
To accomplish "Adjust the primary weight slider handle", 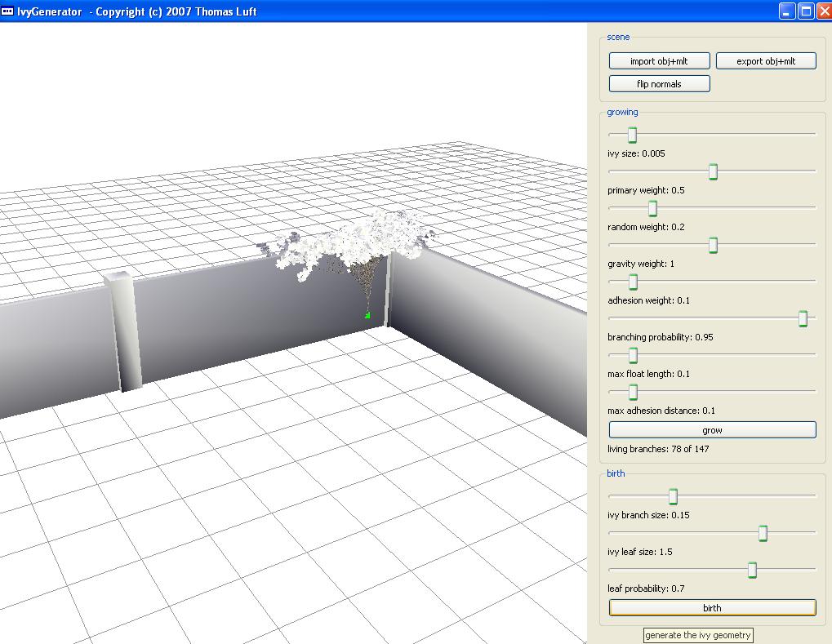I will [713, 171].
